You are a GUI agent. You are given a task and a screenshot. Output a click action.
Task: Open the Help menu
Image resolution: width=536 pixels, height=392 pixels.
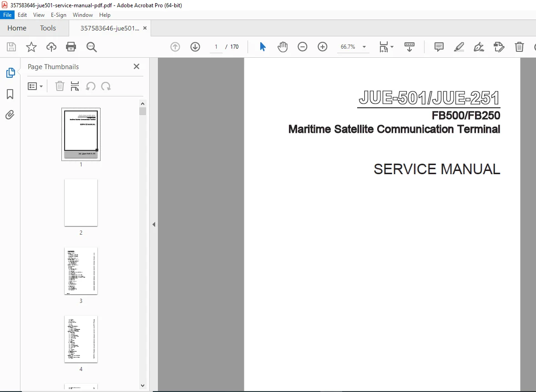click(x=105, y=15)
